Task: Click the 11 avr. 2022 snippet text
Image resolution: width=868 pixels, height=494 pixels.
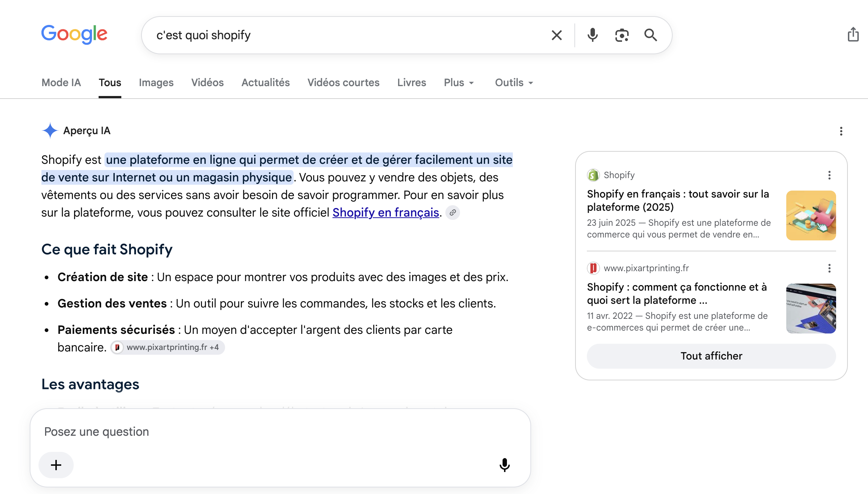Action: [x=677, y=322]
